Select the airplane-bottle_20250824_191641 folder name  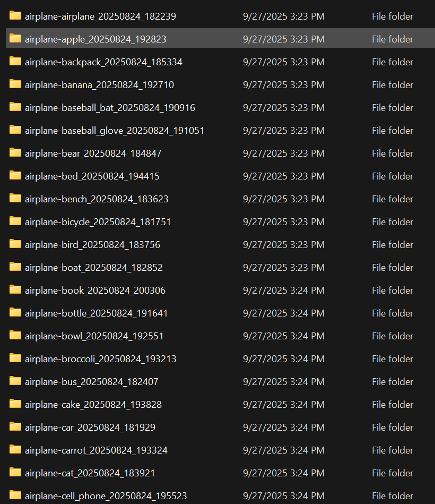(x=96, y=313)
